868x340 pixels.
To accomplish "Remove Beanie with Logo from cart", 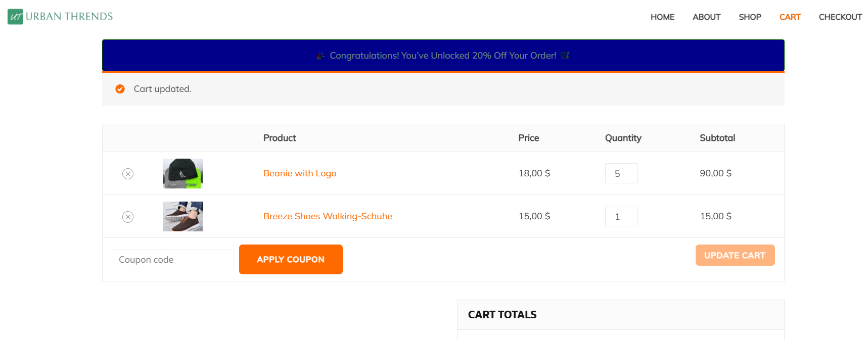I will point(128,174).
